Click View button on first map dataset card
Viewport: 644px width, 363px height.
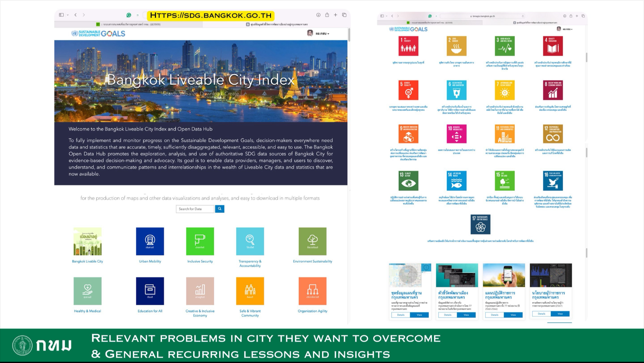pos(419,315)
